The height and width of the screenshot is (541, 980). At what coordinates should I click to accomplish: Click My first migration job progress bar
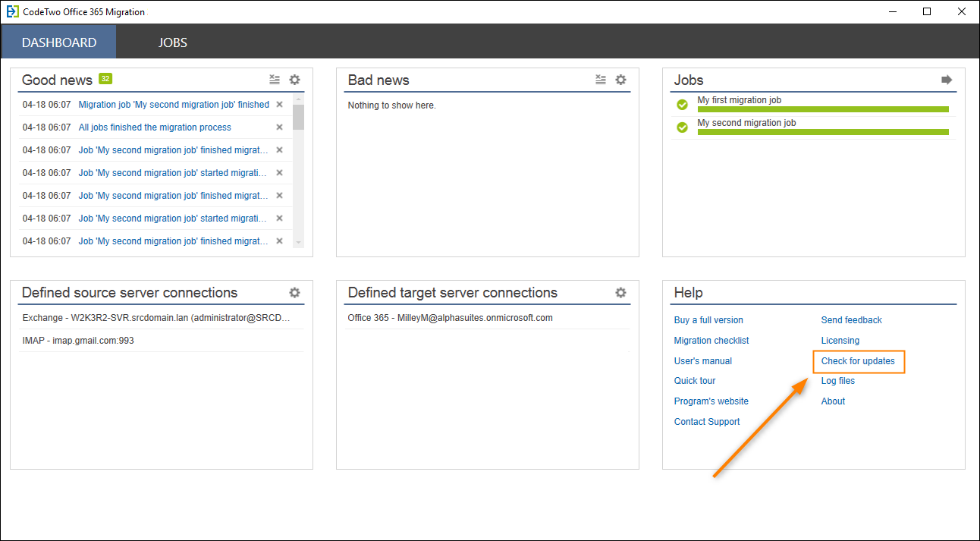[823, 109]
